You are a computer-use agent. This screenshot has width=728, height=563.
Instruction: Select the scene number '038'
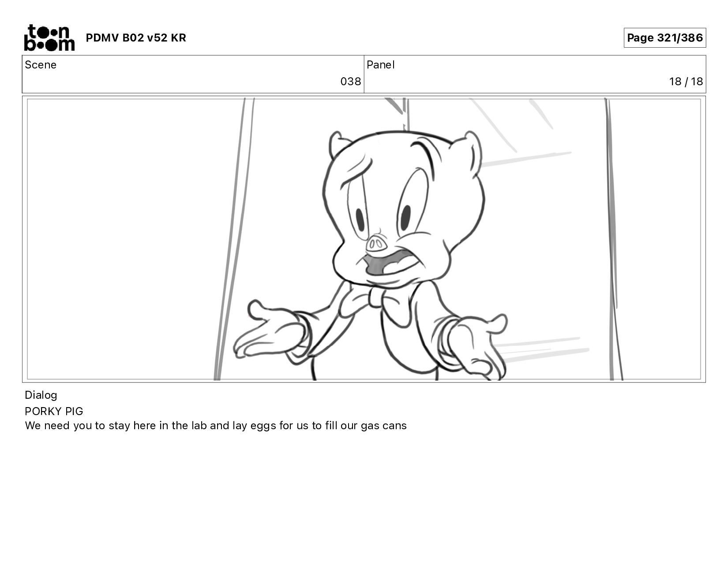[x=350, y=82]
